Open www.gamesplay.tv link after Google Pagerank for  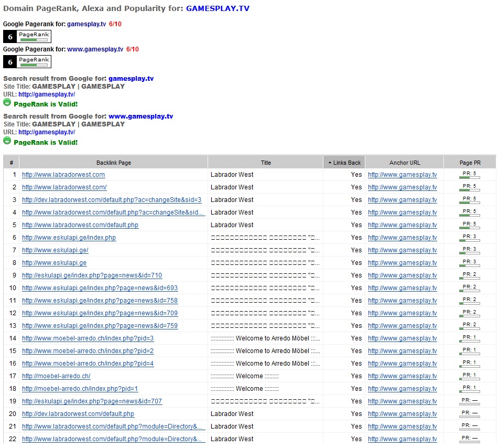coord(95,49)
